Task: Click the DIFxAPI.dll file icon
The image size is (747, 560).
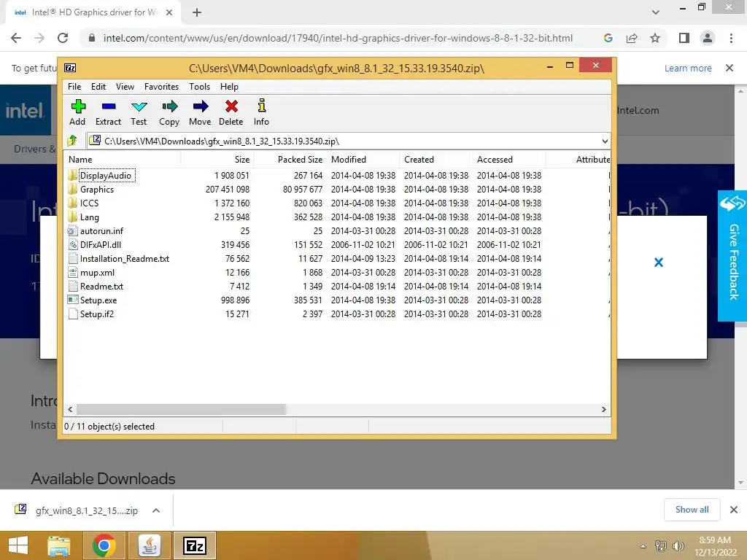Action: click(72, 245)
